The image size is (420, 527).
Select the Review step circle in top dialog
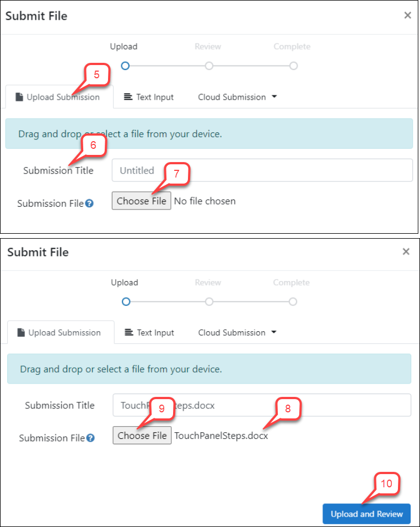(209, 66)
